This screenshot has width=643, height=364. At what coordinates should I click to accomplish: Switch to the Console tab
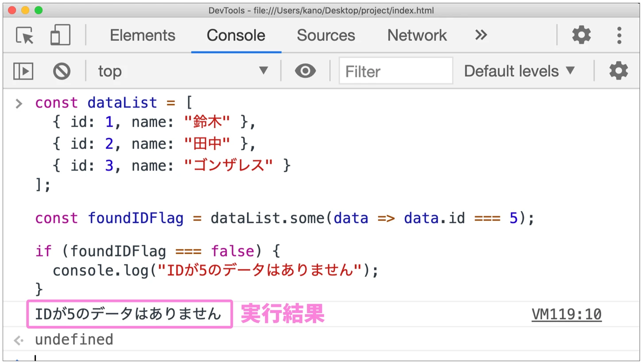[x=236, y=35]
